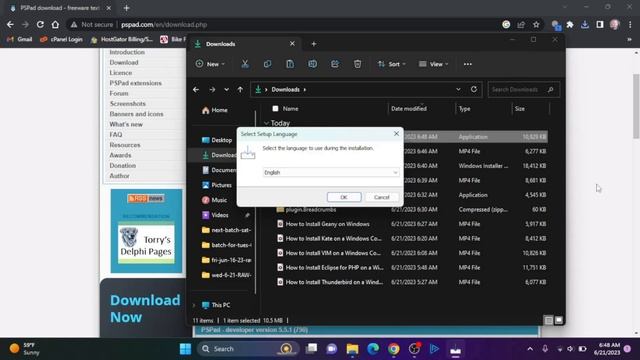
Task: Click Cancel in Select Setup Language
Action: click(382, 197)
